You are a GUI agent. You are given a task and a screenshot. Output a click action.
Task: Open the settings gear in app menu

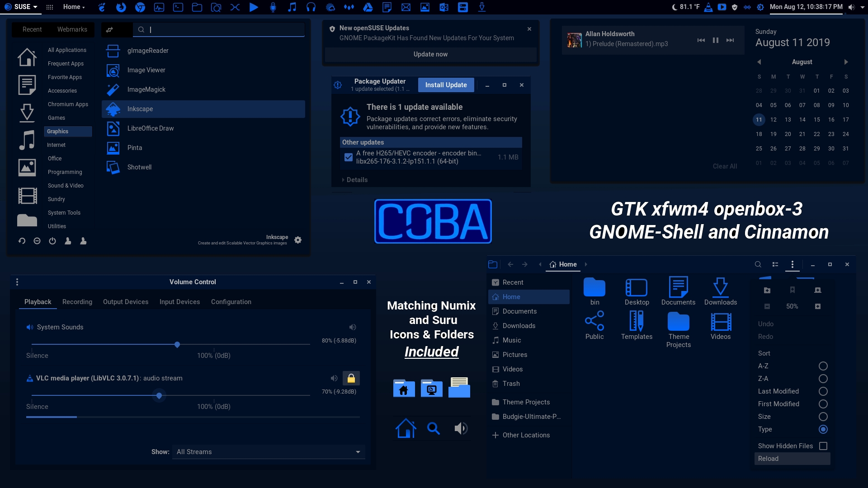298,240
